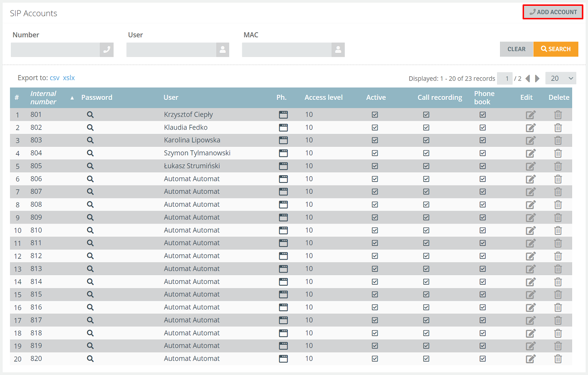Open user Karolina Lipowska
Screen dimensions: 588x375
pos(192,140)
